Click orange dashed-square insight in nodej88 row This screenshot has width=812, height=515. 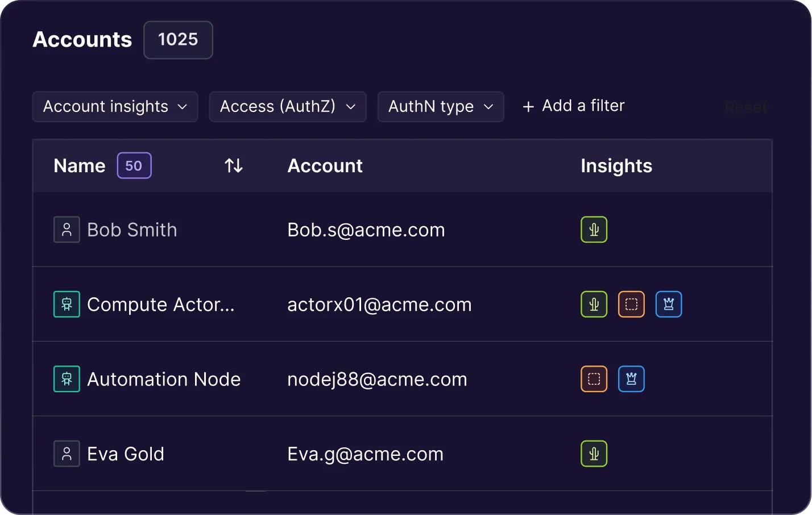tap(594, 379)
